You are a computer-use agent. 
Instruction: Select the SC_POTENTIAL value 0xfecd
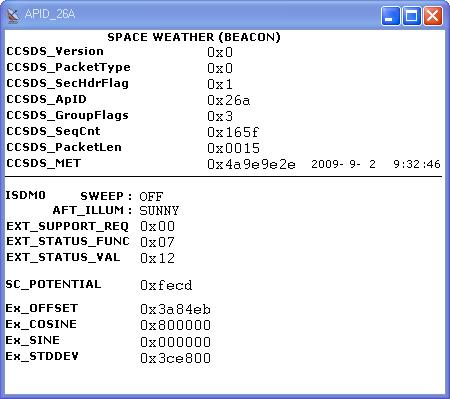[x=166, y=285]
